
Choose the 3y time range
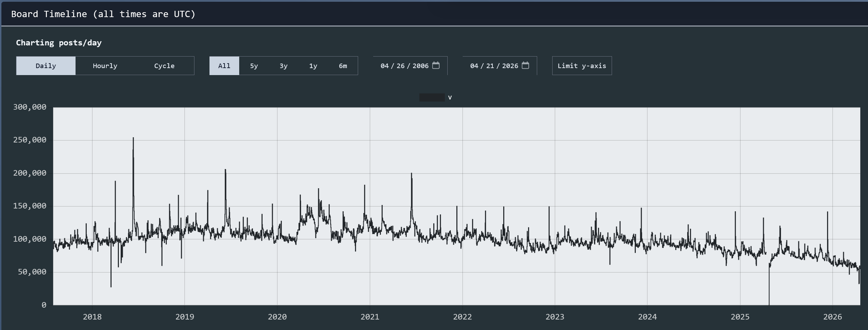coord(284,66)
